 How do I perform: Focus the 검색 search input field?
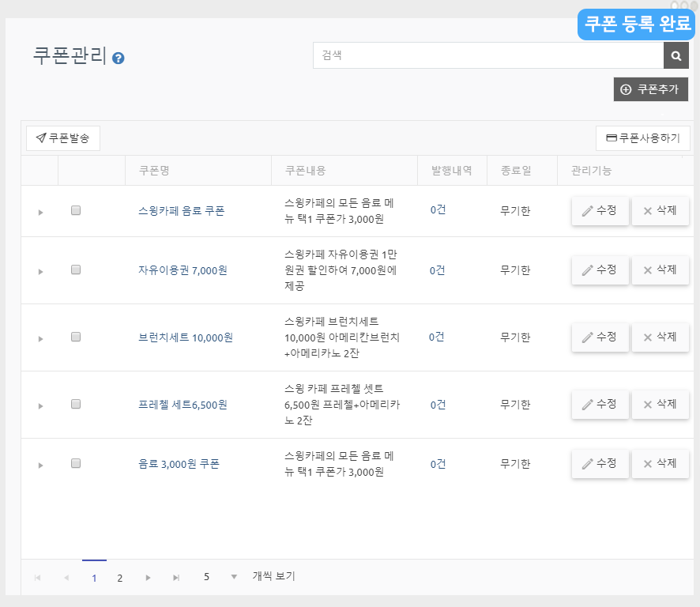[487, 56]
